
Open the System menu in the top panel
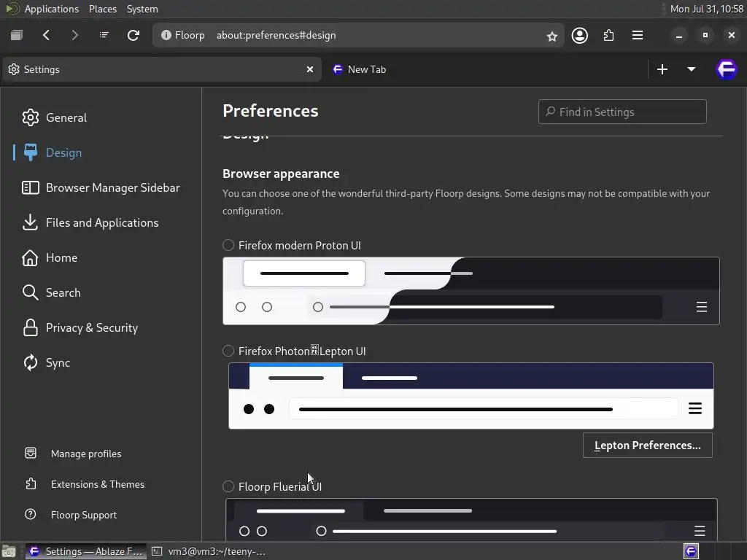(x=142, y=9)
